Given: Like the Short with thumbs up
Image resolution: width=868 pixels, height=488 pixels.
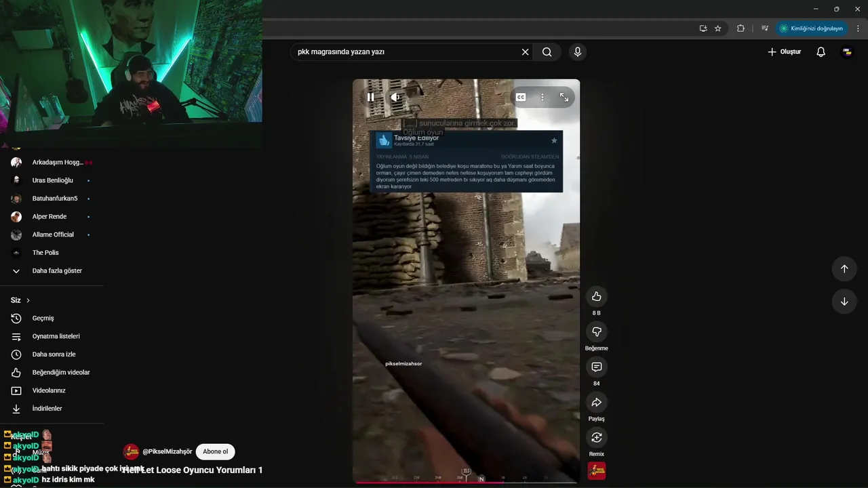Looking at the screenshot, I should pos(597,296).
